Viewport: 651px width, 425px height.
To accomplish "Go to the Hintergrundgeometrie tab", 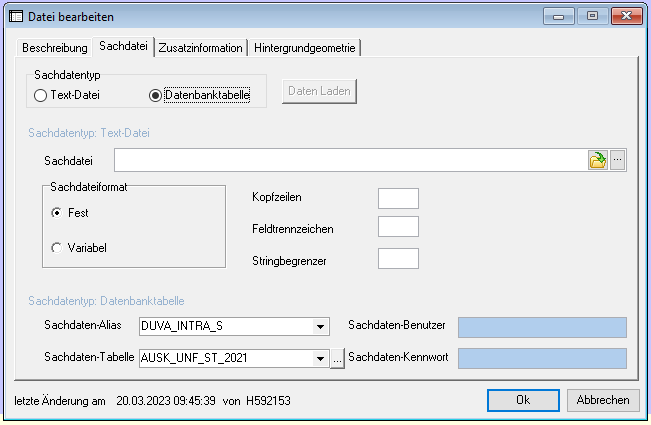I will (305, 48).
